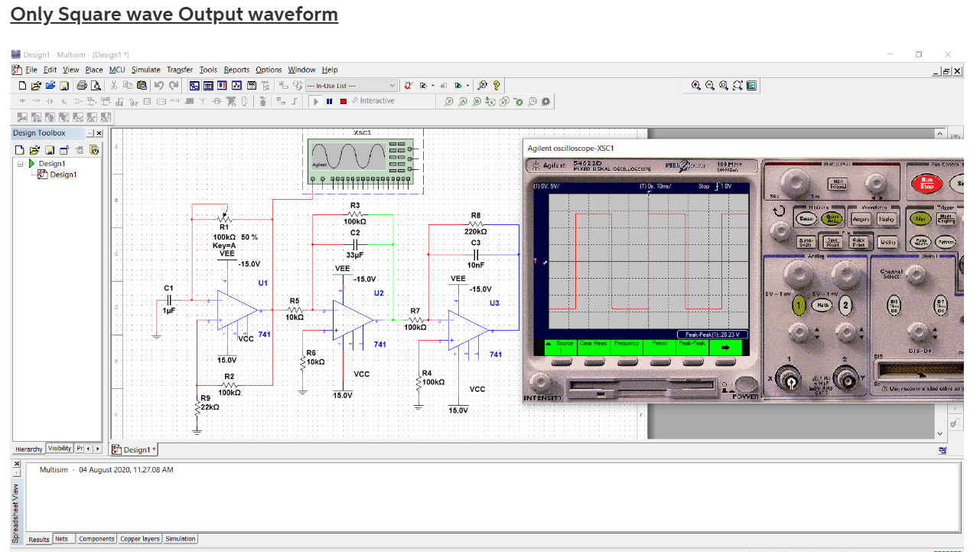Collapse the Design1 tree root node
This screenshot has height=552, width=980.
[21, 164]
